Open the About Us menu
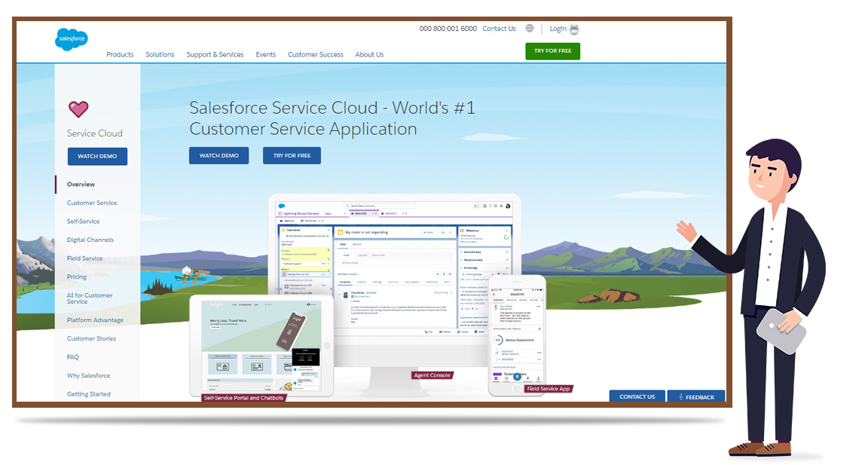The height and width of the screenshot is (465, 868). [369, 54]
